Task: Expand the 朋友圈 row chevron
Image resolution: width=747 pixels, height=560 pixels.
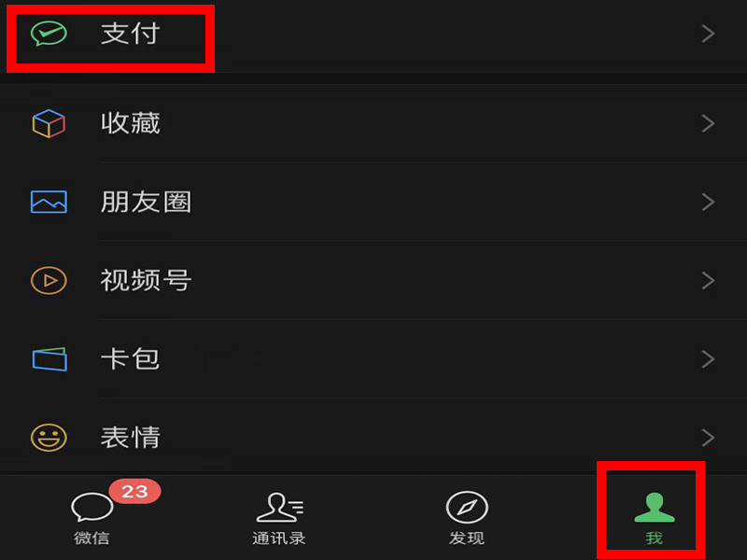Action: [708, 202]
